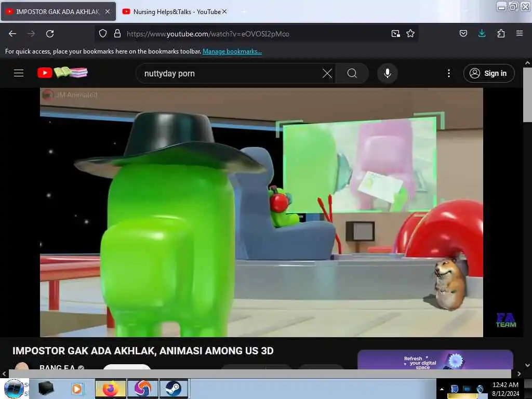Focus the URL address bar
Viewport: 532px width, 399px height.
[256, 34]
